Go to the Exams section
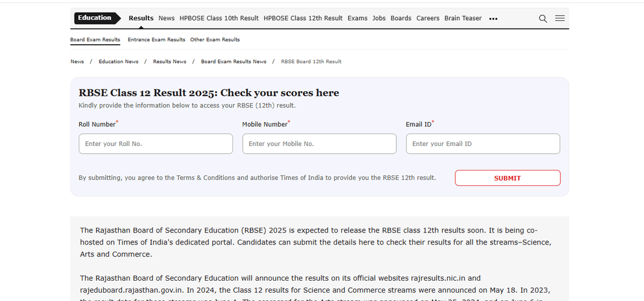 pyautogui.click(x=357, y=18)
